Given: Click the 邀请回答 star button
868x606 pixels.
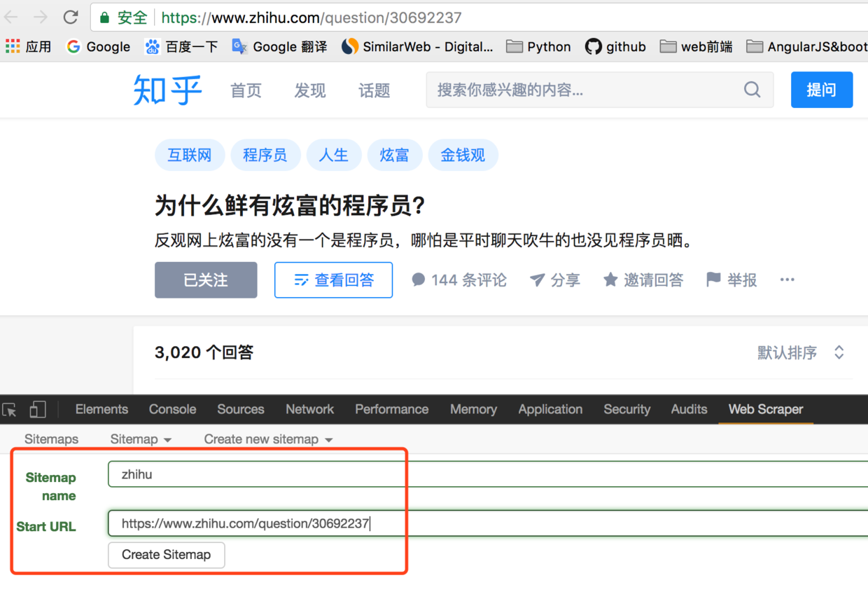Looking at the screenshot, I should click(x=643, y=280).
